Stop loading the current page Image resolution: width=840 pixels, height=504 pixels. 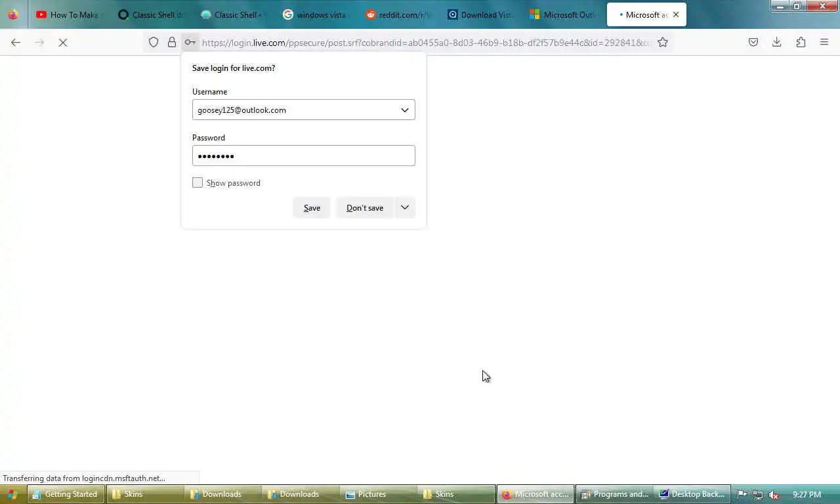pos(63,42)
